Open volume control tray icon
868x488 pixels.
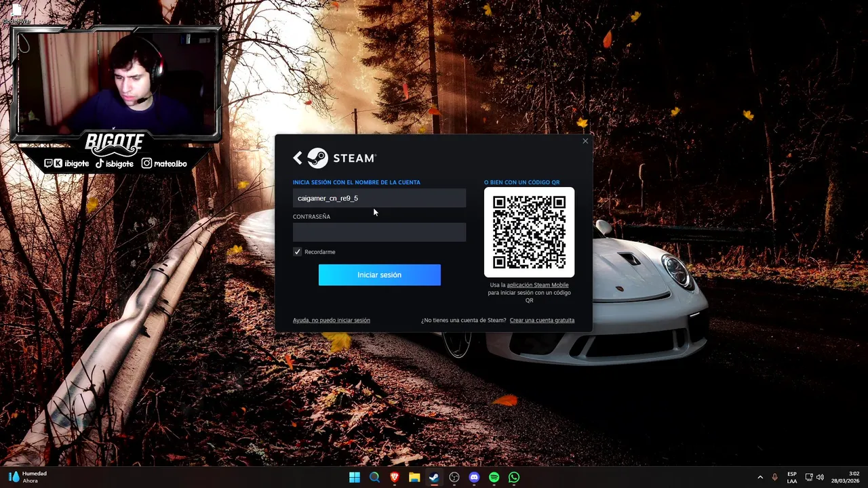coord(820,477)
